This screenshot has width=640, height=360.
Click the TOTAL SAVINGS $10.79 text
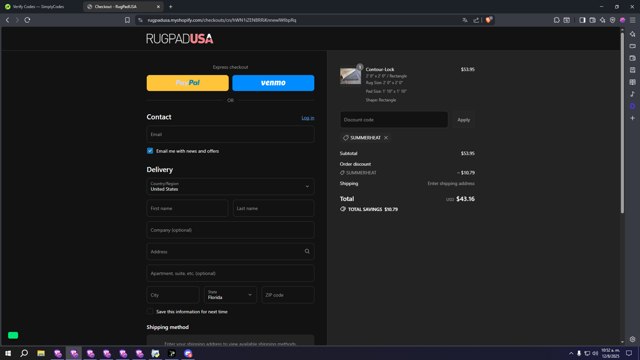(373, 209)
